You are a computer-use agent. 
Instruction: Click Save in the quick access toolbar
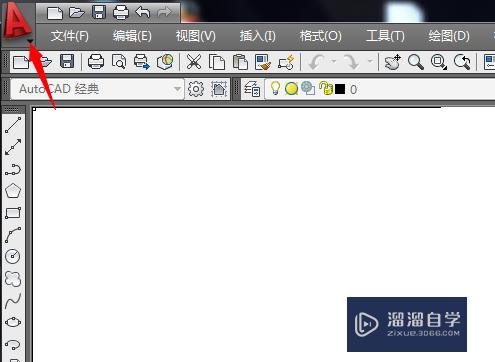tap(99, 12)
